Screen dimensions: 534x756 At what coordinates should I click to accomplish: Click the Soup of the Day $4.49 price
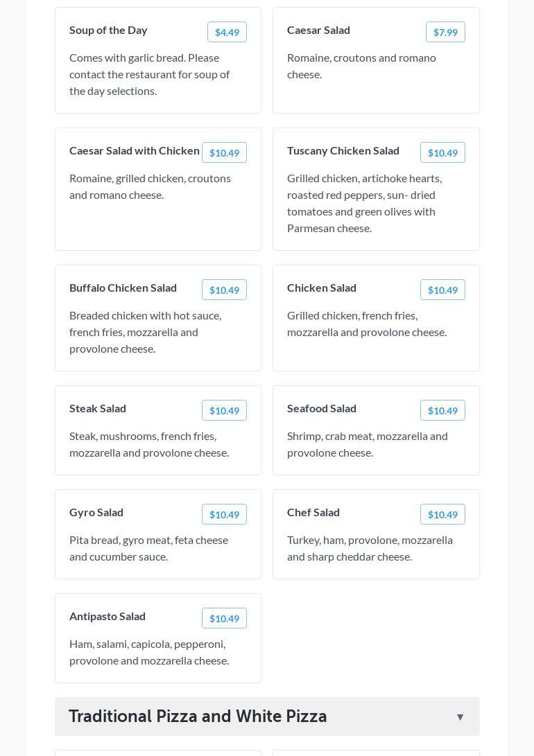tap(227, 32)
